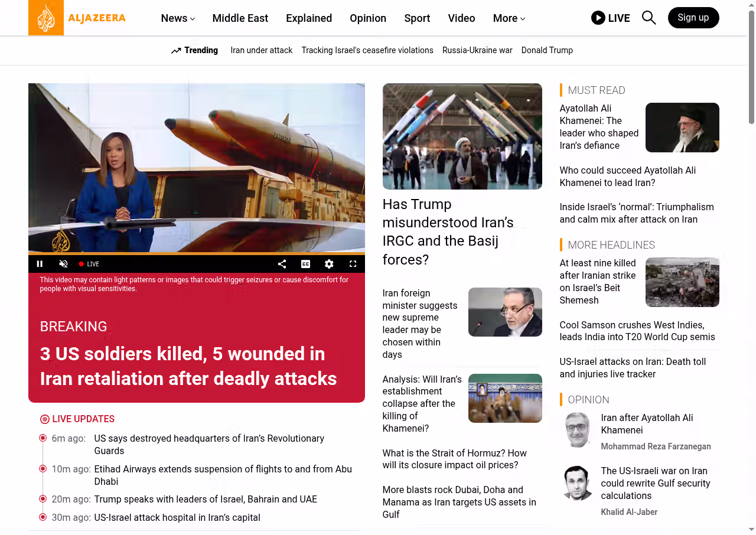
Task: Enter fullscreen mode on video player
Action: (x=353, y=264)
